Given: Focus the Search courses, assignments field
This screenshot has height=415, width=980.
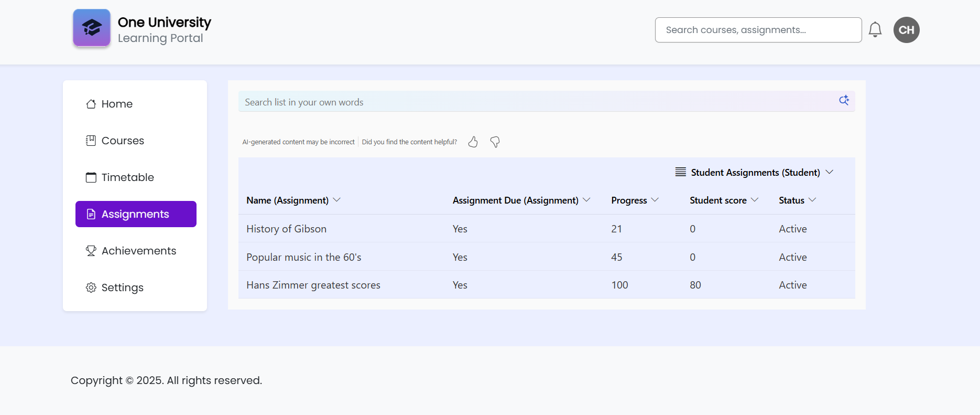Looking at the screenshot, I should (758, 30).
